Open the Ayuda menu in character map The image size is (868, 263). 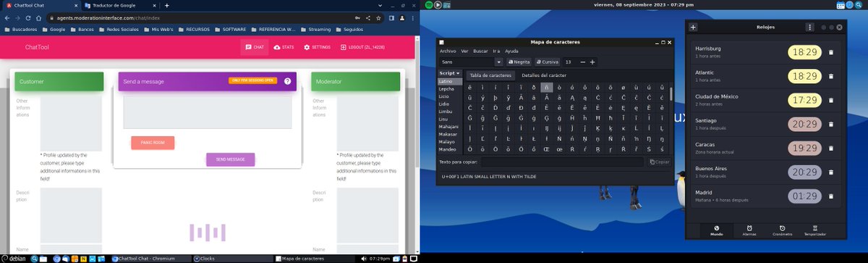(x=511, y=51)
